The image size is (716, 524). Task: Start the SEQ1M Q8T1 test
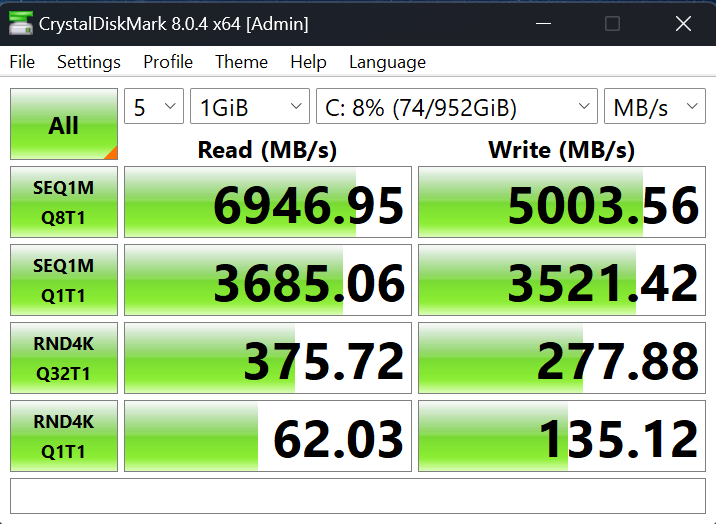[64, 202]
